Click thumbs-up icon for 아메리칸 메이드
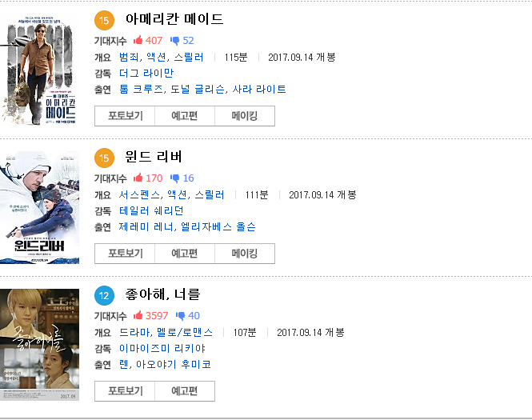Viewport: 532px width, 420px height. click(x=138, y=40)
